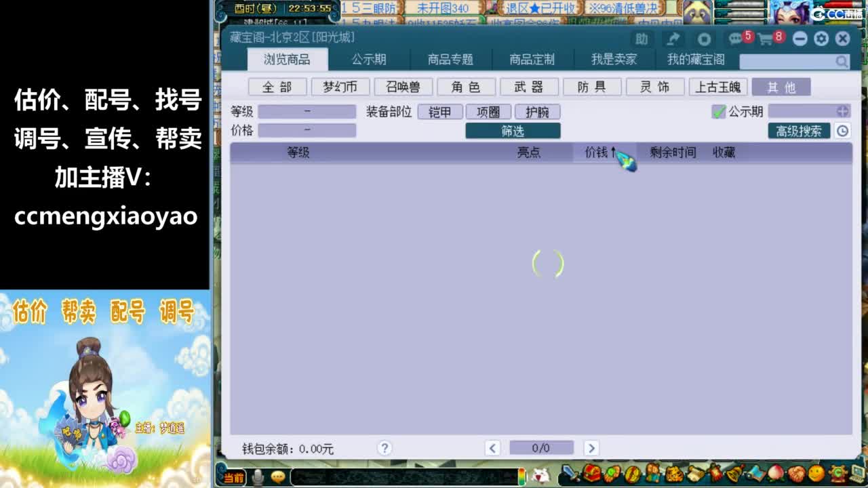The image size is (868, 488).
Task: Select the 武器 category button
Action: pyautogui.click(x=529, y=87)
